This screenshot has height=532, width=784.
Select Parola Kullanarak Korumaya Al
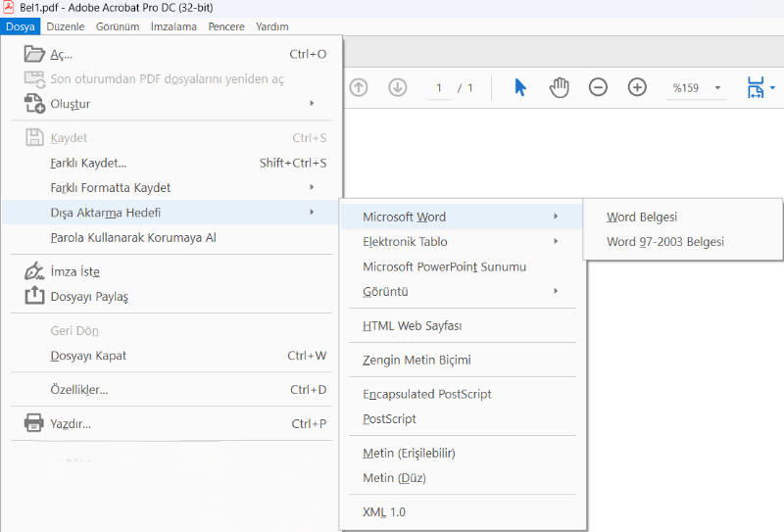171,237
